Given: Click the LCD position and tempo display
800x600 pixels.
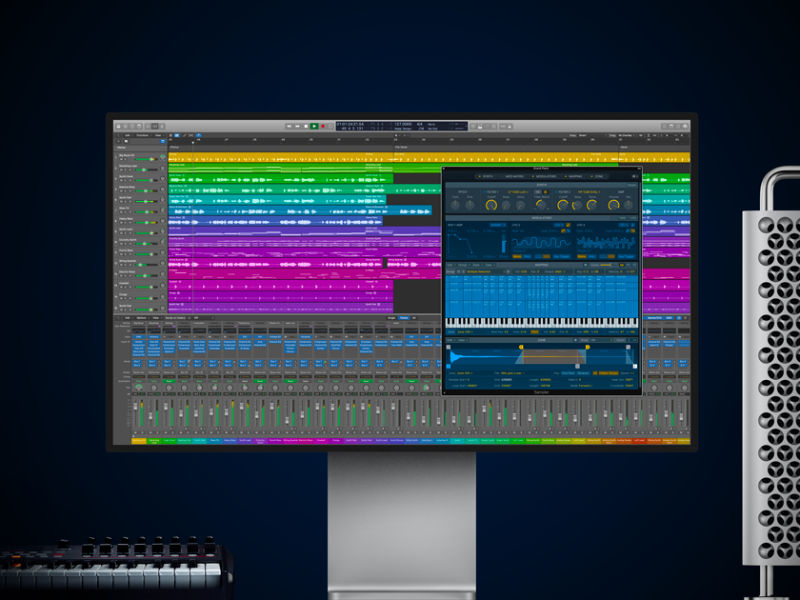Looking at the screenshot, I should (402, 126).
